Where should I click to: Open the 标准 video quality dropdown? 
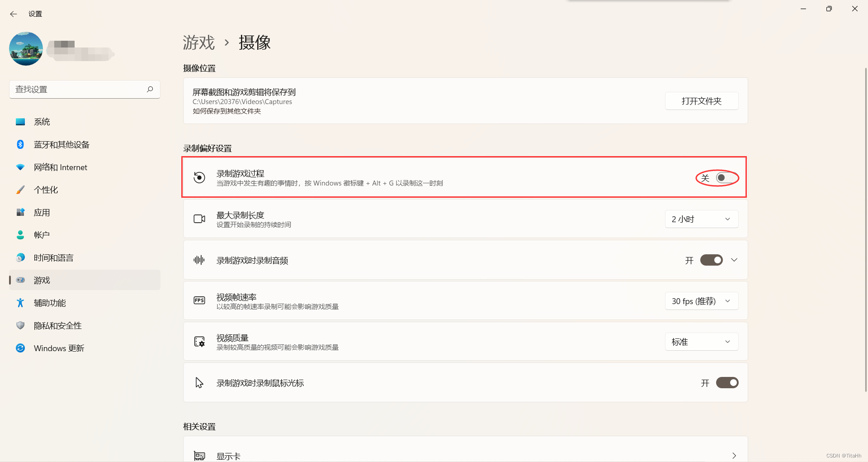(702, 342)
